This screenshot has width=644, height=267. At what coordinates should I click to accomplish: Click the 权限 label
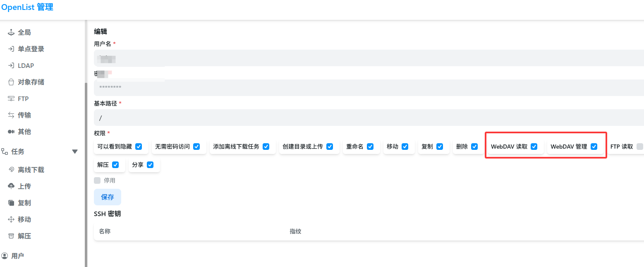point(100,133)
